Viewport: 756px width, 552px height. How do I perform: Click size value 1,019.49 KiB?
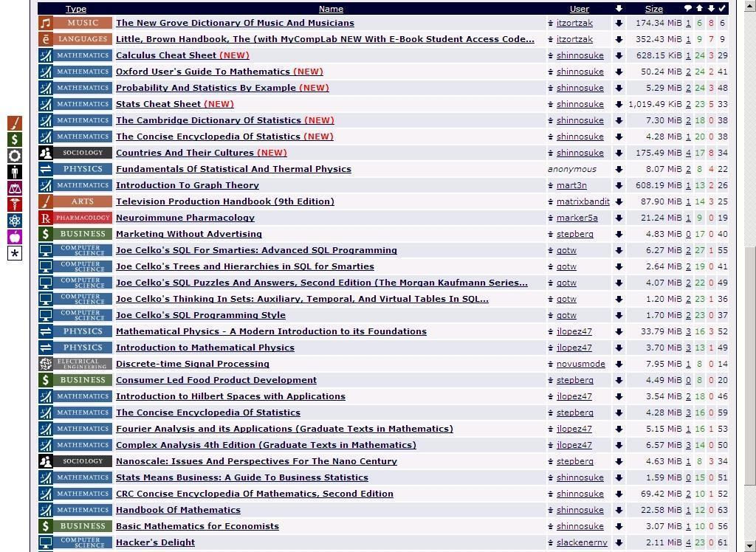(x=656, y=104)
